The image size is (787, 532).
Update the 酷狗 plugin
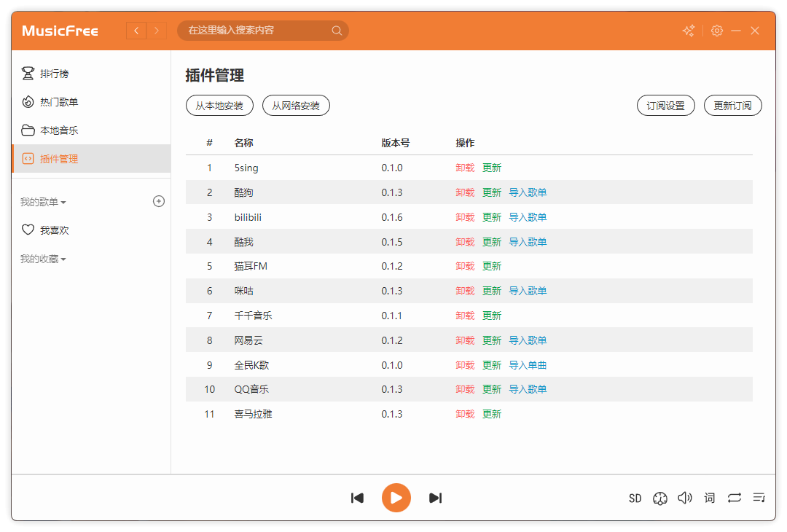492,192
